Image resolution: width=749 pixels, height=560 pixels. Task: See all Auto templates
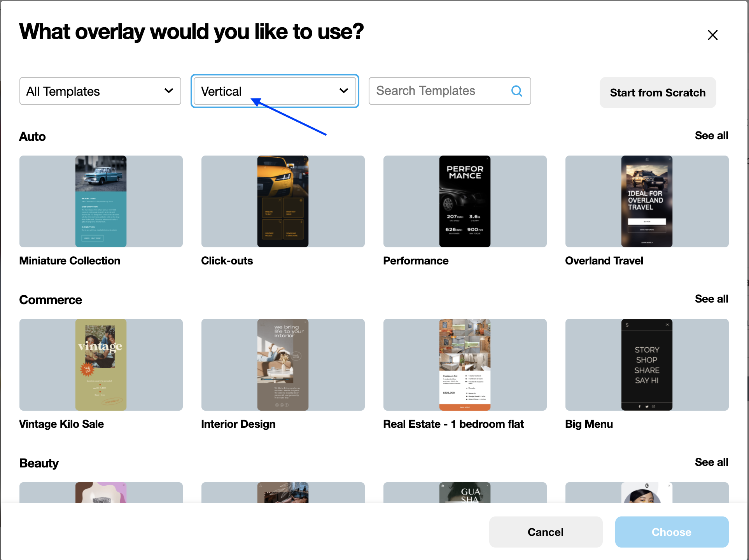(711, 136)
